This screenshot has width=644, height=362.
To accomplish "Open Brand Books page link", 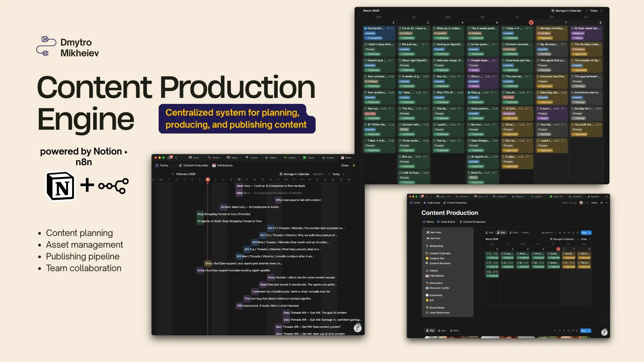I will pos(435,308).
